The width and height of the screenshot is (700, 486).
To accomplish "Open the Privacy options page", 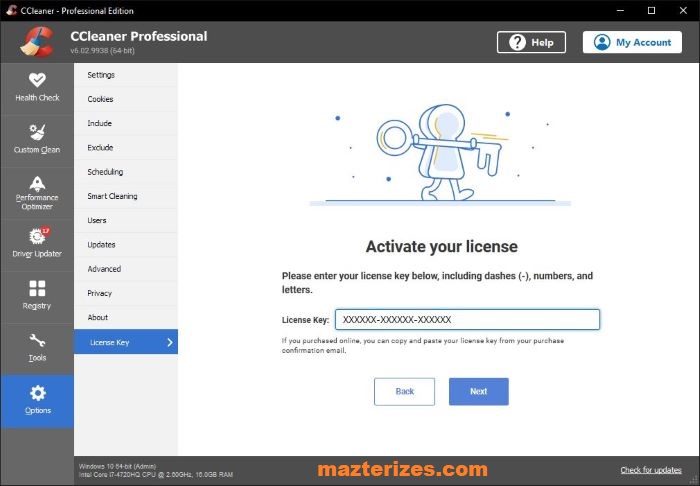I will tap(126, 293).
